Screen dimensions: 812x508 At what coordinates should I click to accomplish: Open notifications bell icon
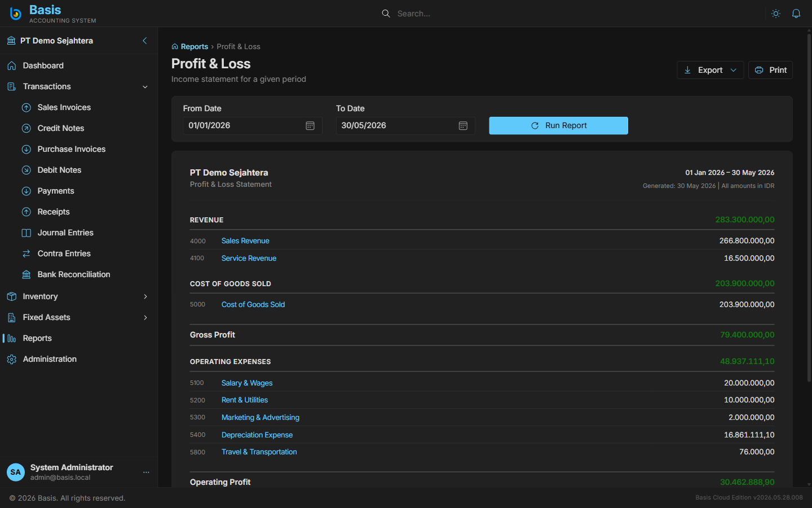pyautogui.click(x=796, y=14)
